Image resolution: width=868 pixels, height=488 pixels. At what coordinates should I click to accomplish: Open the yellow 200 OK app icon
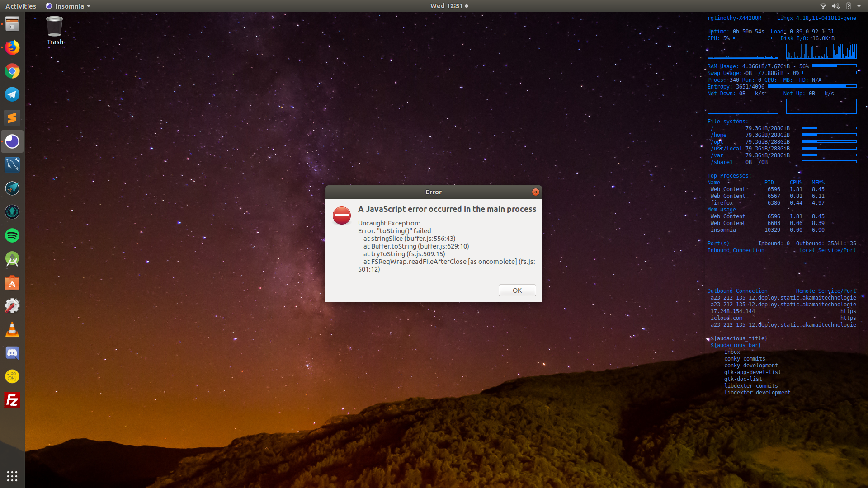[12, 376]
